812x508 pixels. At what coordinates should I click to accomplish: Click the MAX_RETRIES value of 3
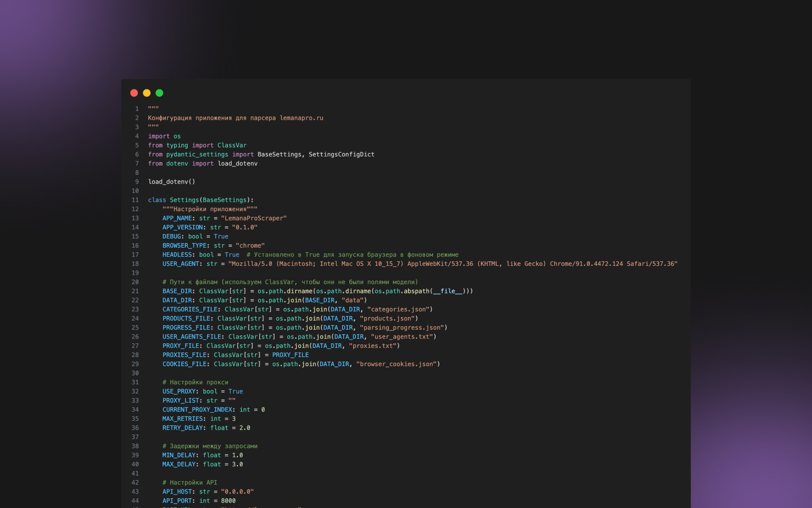click(x=233, y=418)
